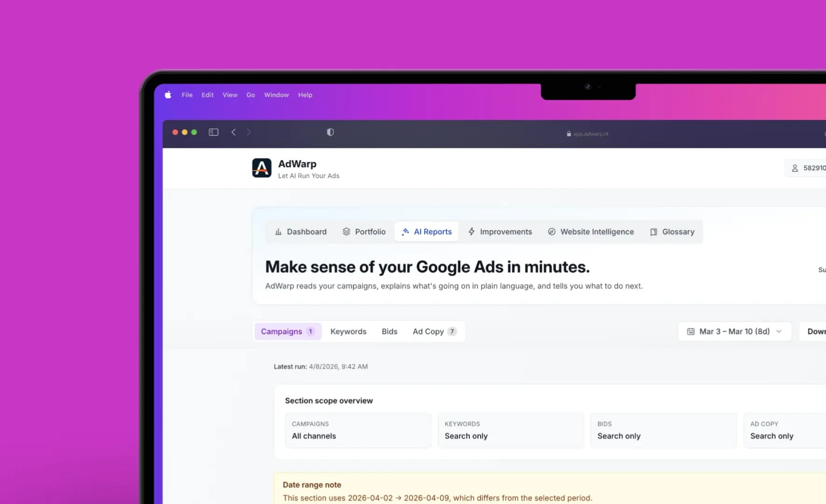The image size is (826, 504).
Task: Open the Dashboard tab
Action: click(301, 232)
